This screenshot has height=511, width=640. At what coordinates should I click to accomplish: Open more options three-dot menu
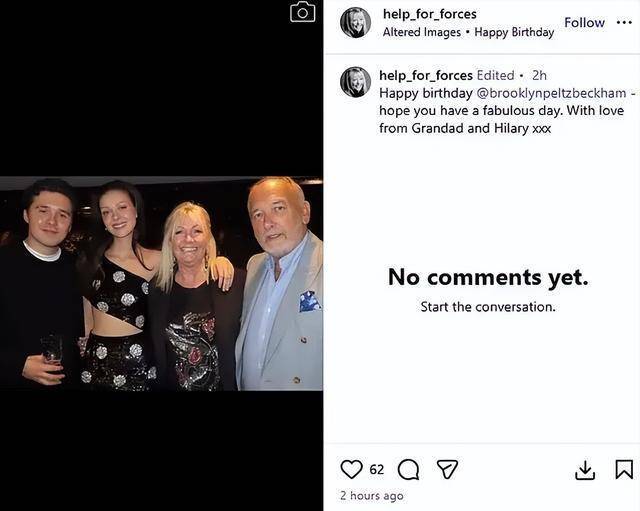[624, 22]
